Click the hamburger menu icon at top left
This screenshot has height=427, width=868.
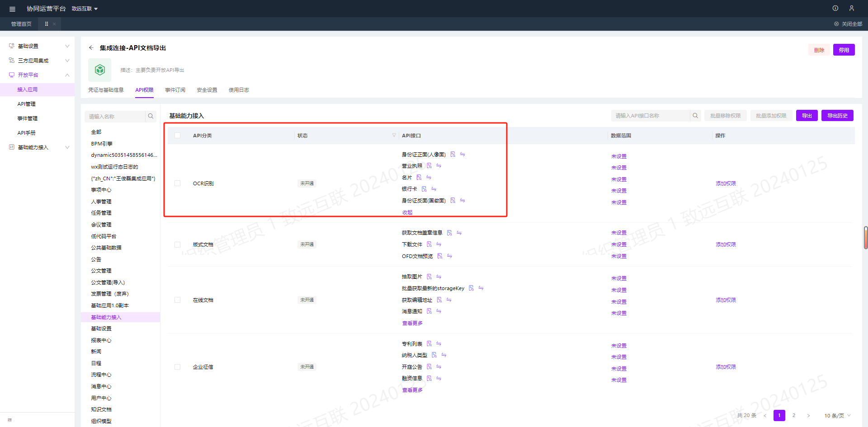(12, 9)
